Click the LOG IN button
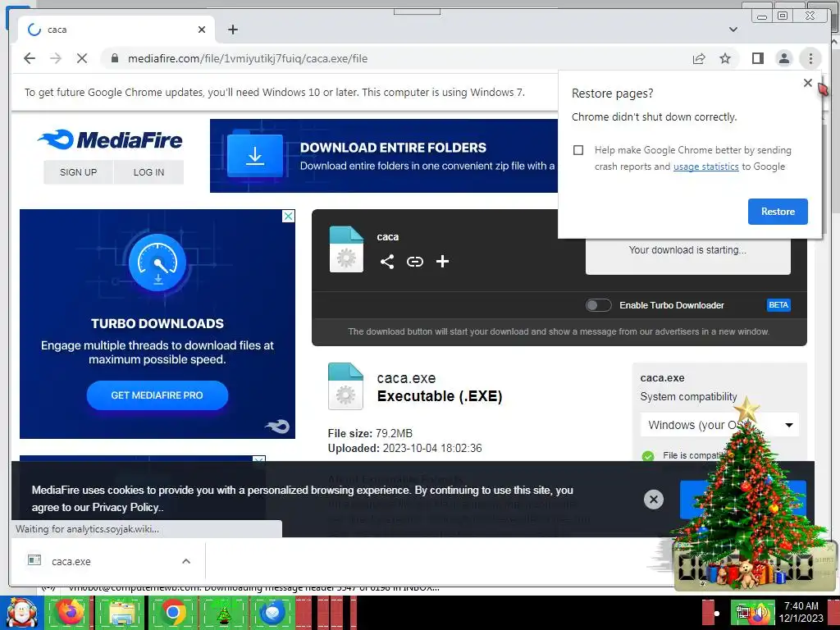Viewport: 840px width, 630px height. [x=148, y=172]
